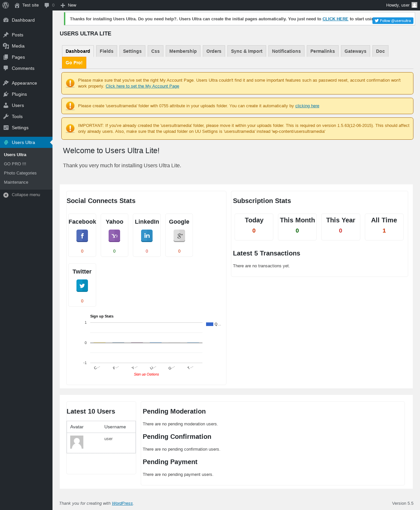The height and width of the screenshot is (510, 420).
Task: Click Howdy, user account menu
Action: coord(401,5)
